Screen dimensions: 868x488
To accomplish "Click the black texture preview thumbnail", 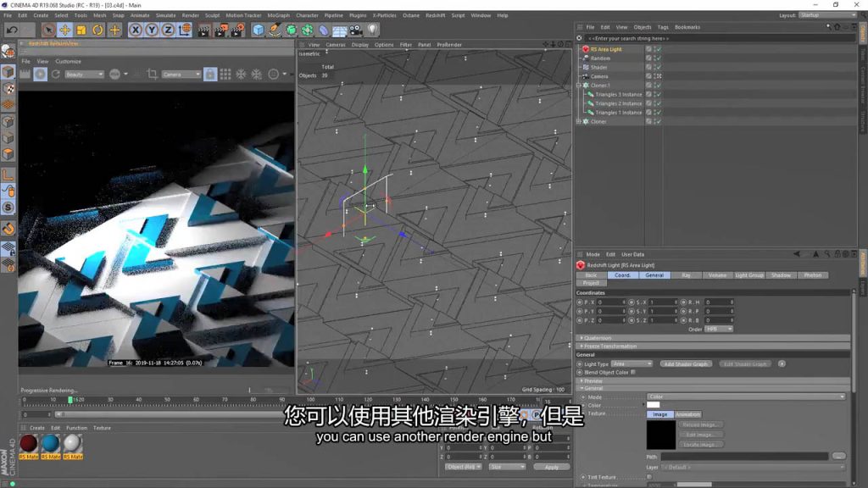I will (x=661, y=435).
